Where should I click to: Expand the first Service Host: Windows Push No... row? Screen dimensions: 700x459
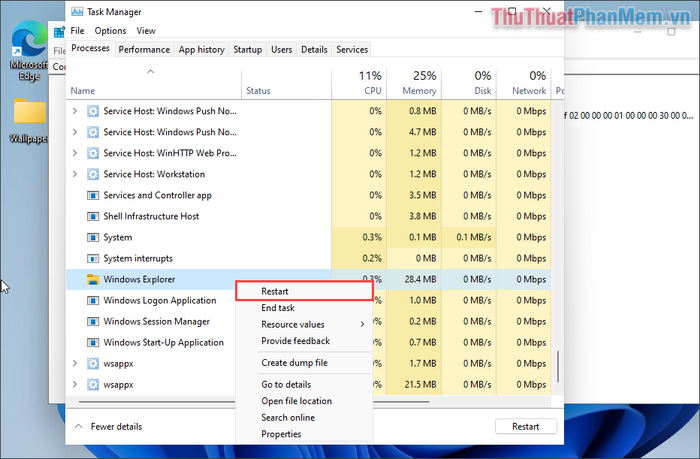[75, 111]
